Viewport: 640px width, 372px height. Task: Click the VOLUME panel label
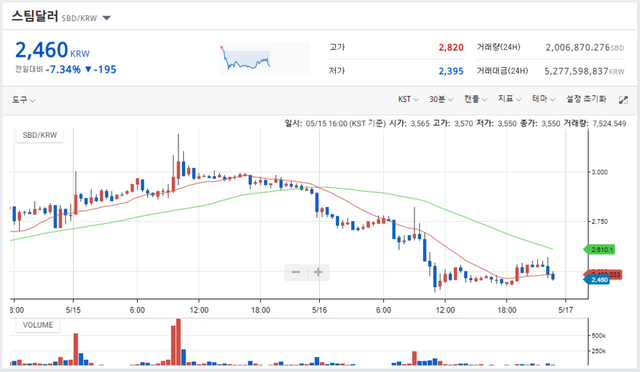coord(38,325)
